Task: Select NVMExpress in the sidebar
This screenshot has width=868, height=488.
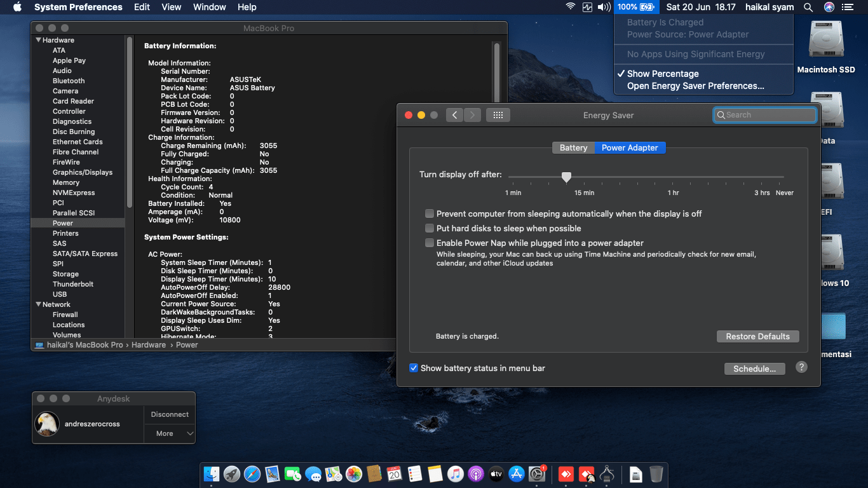Action: pos(74,193)
